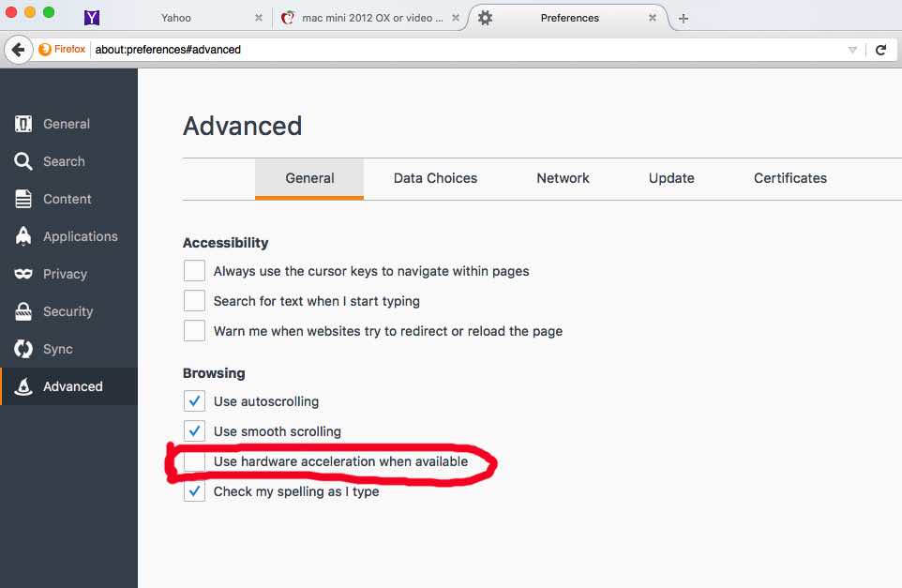902x588 pixels.
Task: Go to Sync preferences label
Action: 58,349
